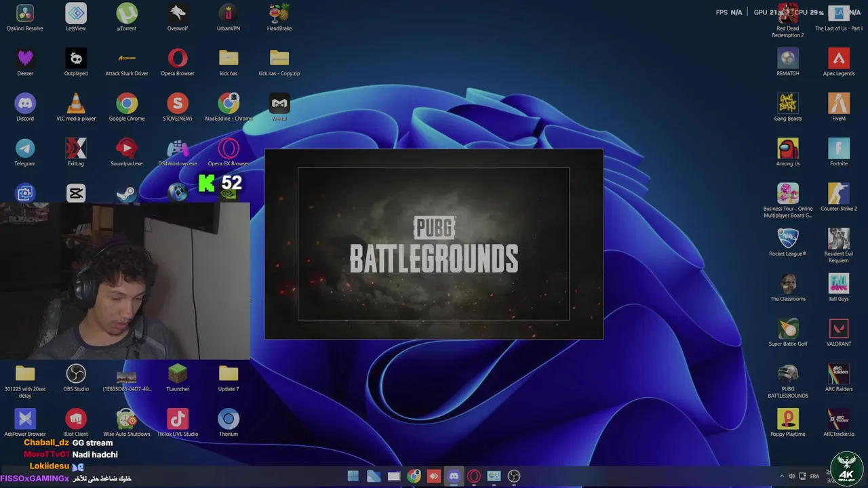Open Poppy Playtime shortcut
868x488 pixels.
[x=788, y=423]
